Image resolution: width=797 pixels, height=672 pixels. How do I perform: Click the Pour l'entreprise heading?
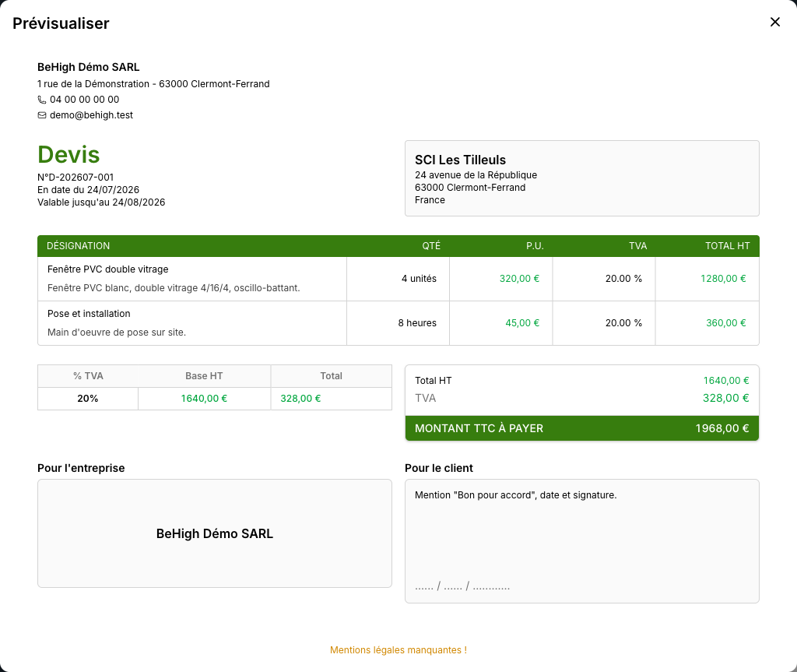pos(81,468)
